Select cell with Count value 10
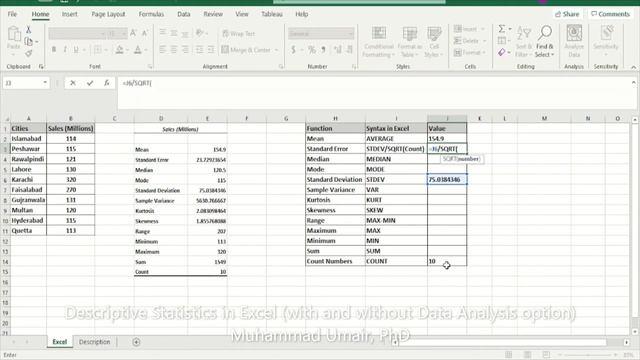The image size is (640, 360). (447, 261)
